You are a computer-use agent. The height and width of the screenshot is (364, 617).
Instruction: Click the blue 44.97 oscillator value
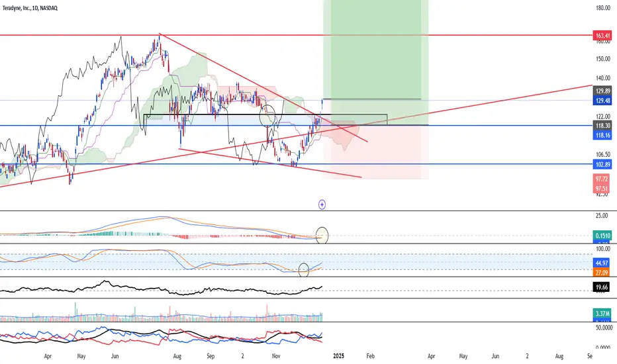(602, 263)
